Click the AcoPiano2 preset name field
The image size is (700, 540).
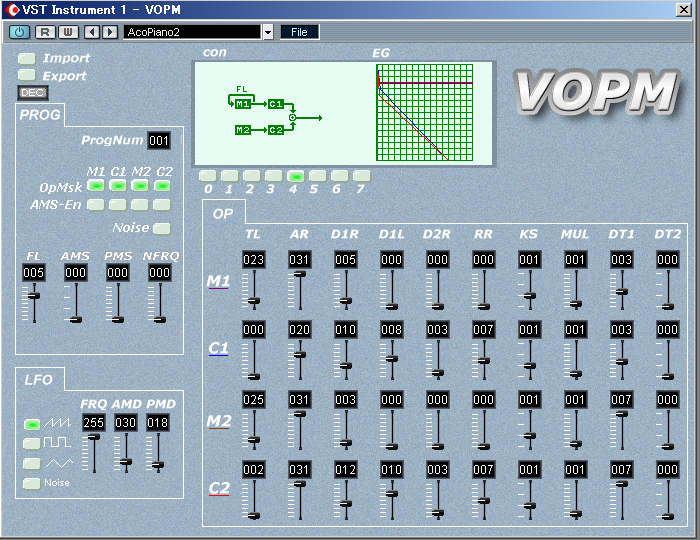(x=192, y=32)
